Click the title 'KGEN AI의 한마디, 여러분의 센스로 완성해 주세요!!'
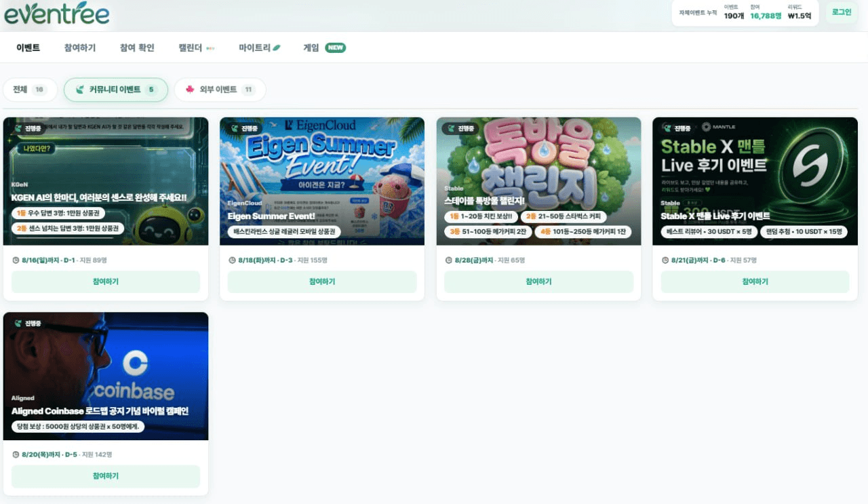868x504 pixels. coord(99,197)
